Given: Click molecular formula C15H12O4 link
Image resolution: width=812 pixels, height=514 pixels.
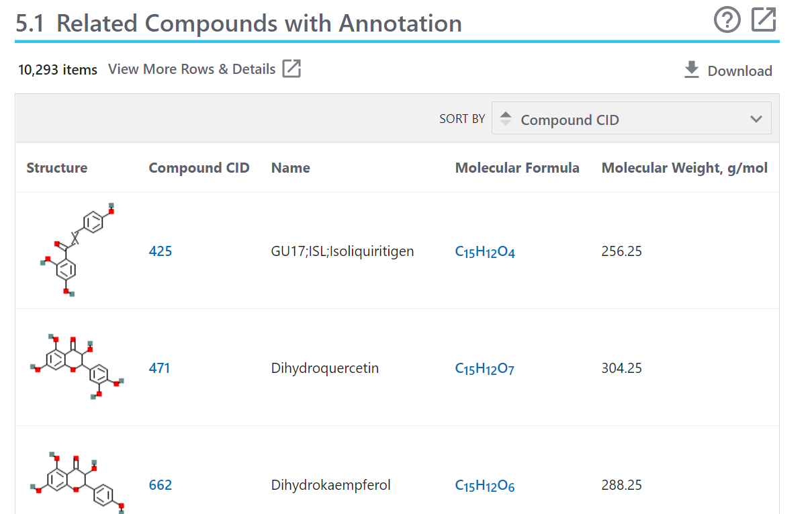Looking at the screenshot, I should [485, 252].
